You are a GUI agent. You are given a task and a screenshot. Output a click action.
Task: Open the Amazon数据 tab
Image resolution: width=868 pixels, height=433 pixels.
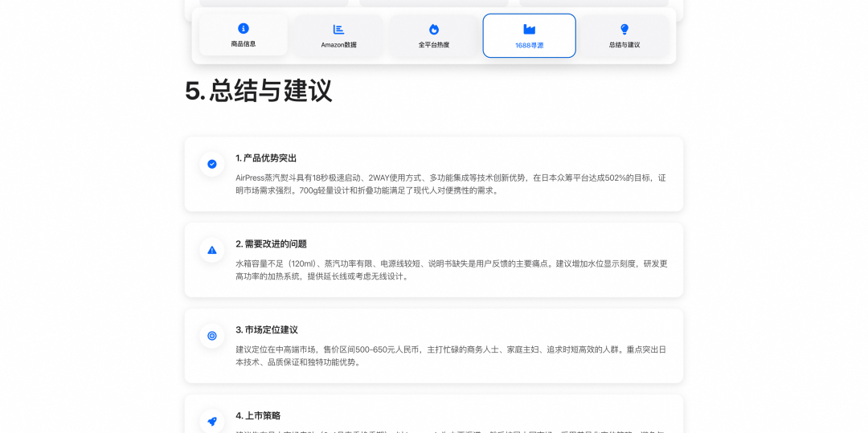338,45
